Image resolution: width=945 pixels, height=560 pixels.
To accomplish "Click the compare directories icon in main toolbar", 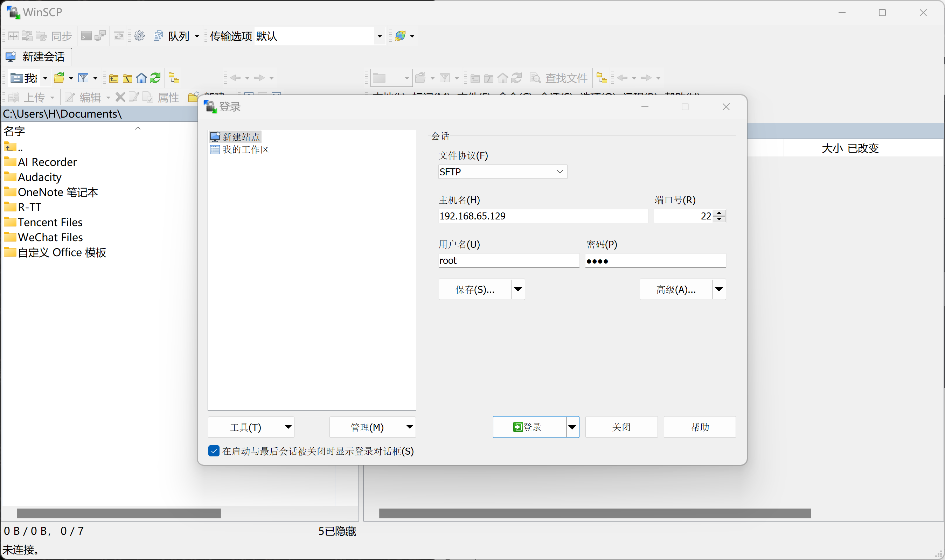I will click(x=14, y=36).
